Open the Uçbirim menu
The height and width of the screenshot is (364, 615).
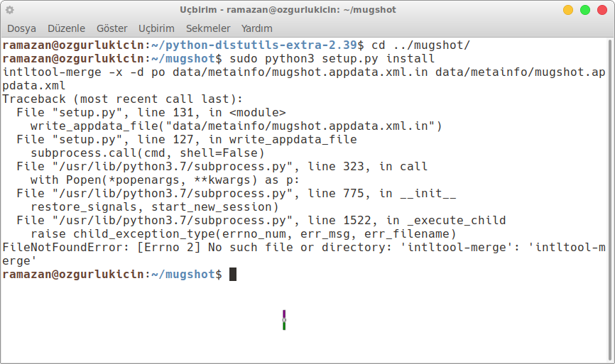(x=156, y=28)
